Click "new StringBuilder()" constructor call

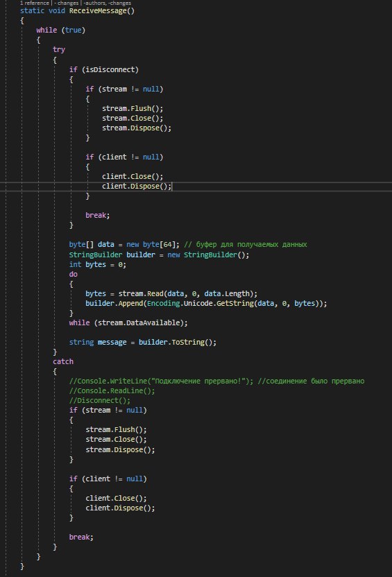208,255
